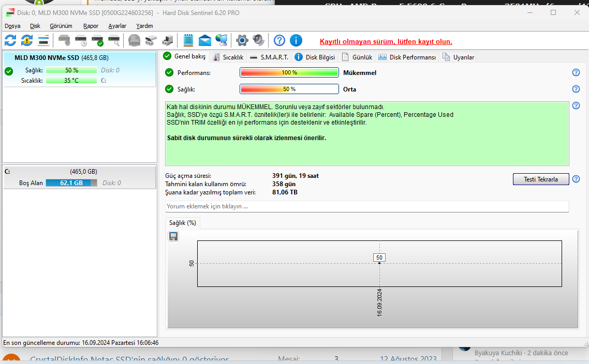Open settings via the gear icon
Viewport: 589px width, 364px height.
[242, 40]
